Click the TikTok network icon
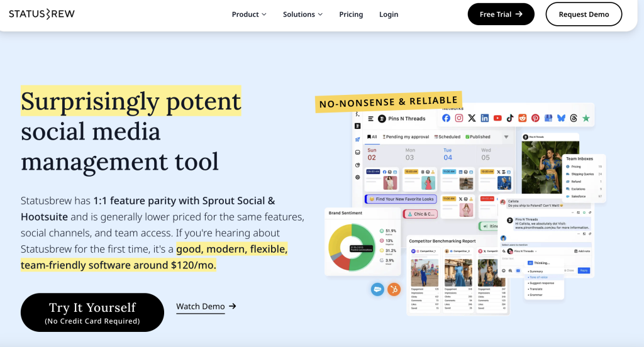The height and width of the screenshot is (347, 644). click(509, 118)
